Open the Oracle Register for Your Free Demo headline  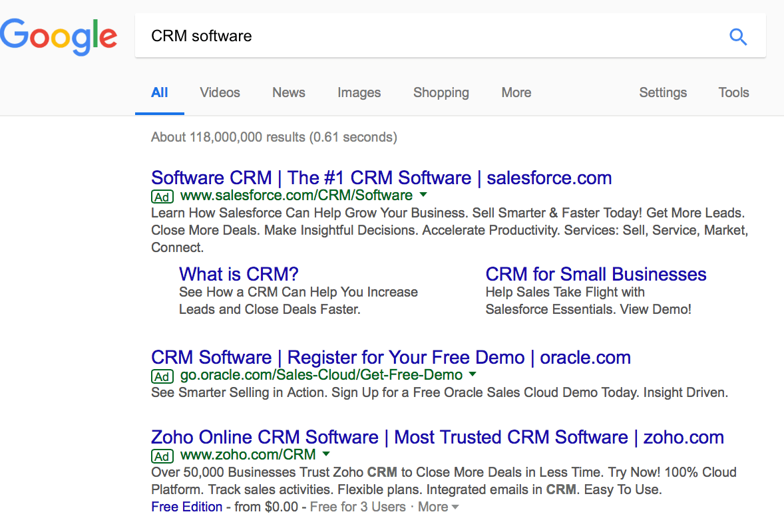click(391, 357)
